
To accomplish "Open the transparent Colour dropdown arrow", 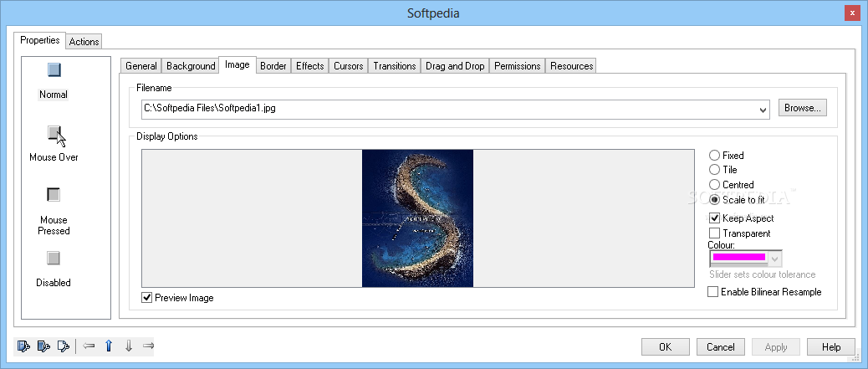I will [775, 259].
